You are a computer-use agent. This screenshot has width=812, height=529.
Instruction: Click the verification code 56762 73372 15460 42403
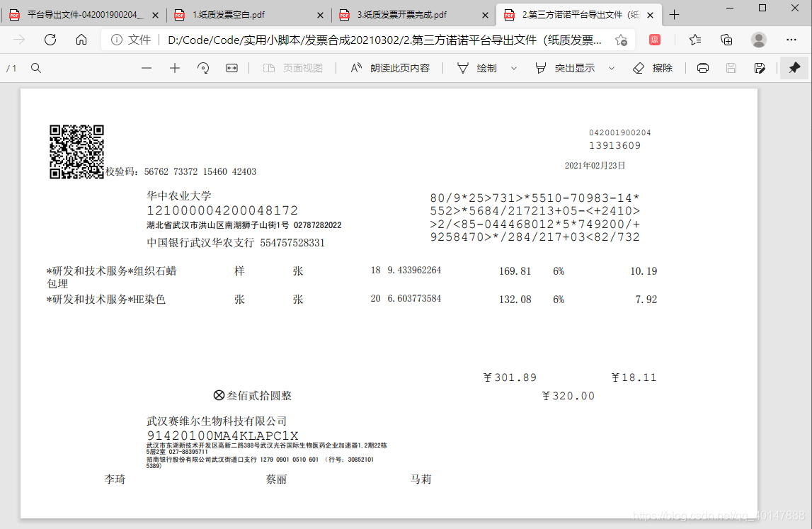200,171
